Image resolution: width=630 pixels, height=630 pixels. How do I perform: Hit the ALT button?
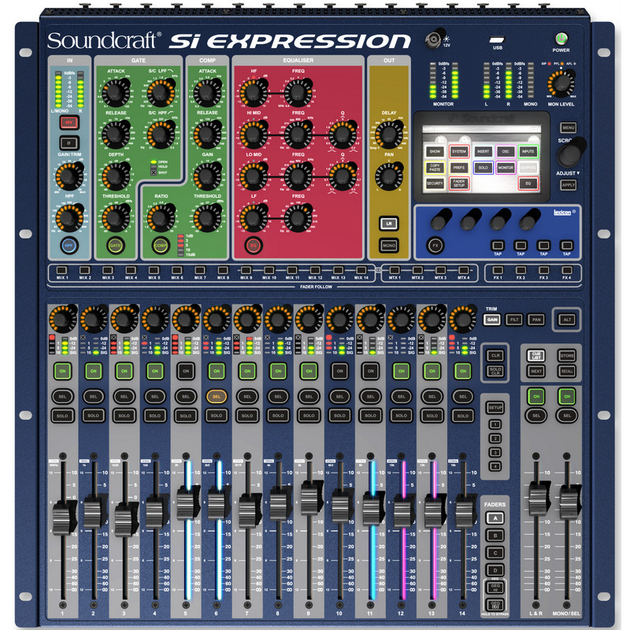pos(567,320)
